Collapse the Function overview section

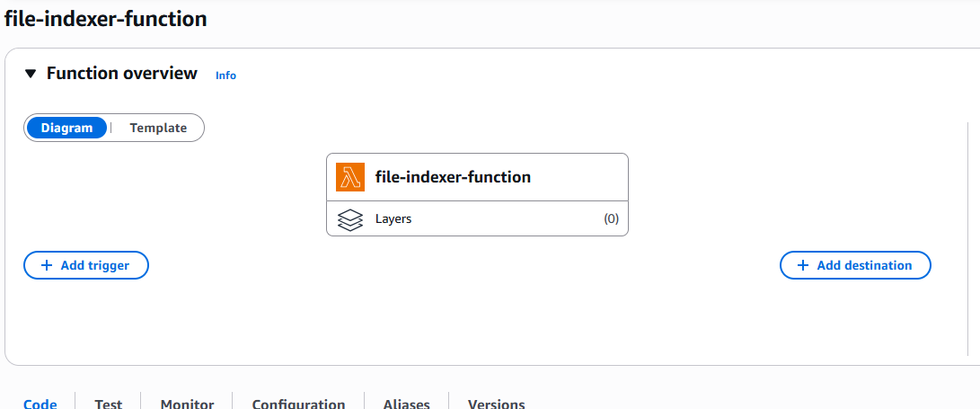[x=31, y=74]
